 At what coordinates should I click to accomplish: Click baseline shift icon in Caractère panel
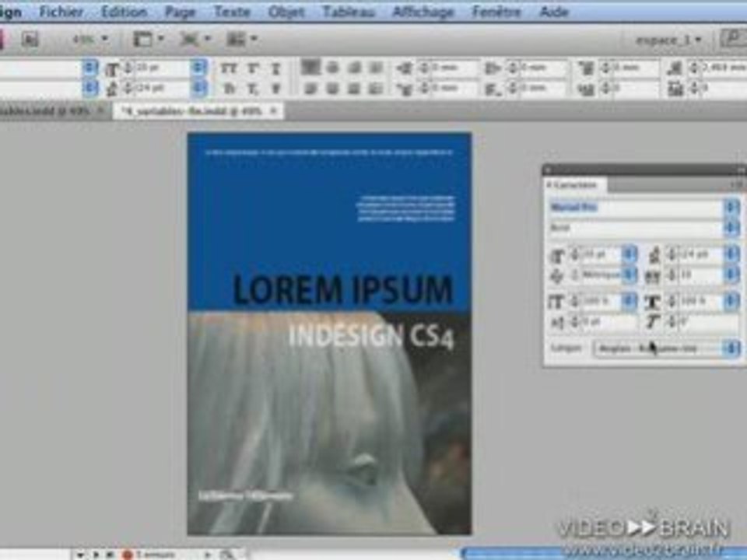(x=556, y=322)
